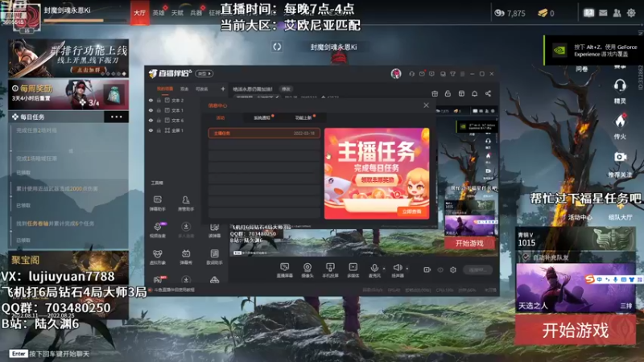Toggle visibility of 文本 1 source
Screen dimensions: 644x362
pos(151,110)
